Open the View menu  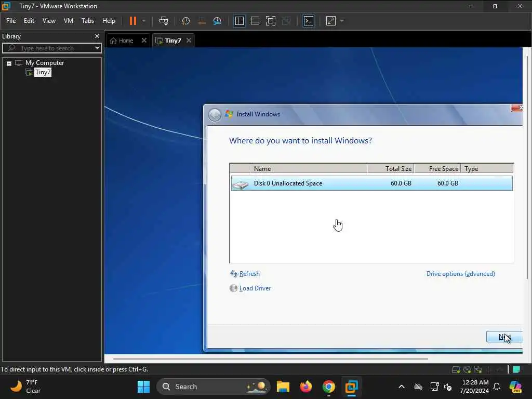49,21
